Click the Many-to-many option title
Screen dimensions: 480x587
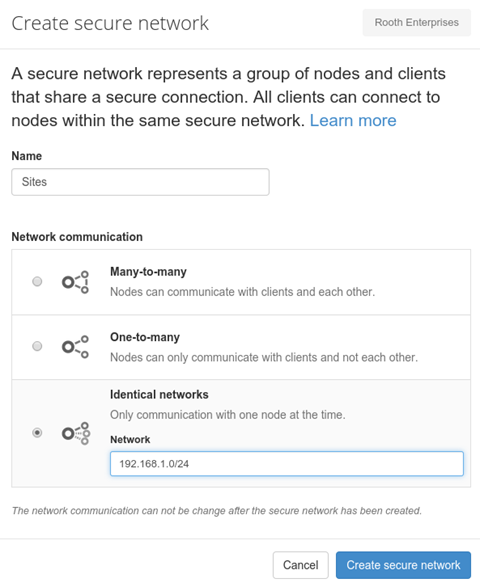click(x=148, y=271)
